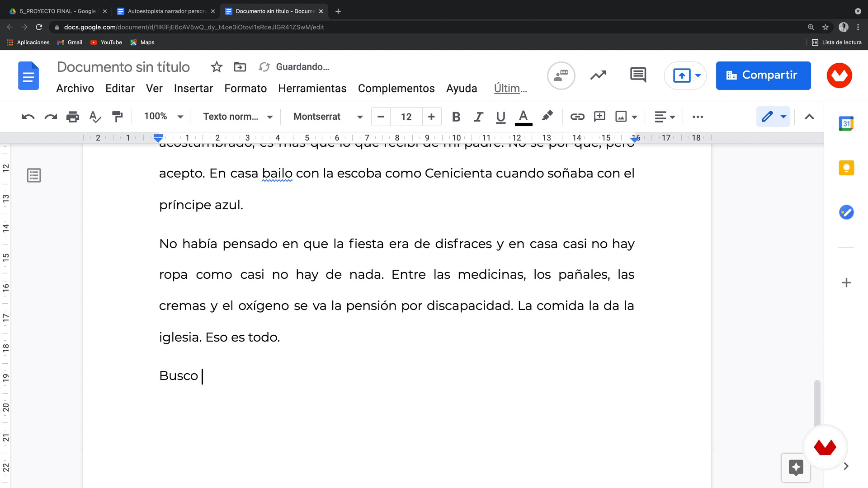Open the account avatar menu
The height and width of the screenshot is (488, 868).
pos(840,75)
